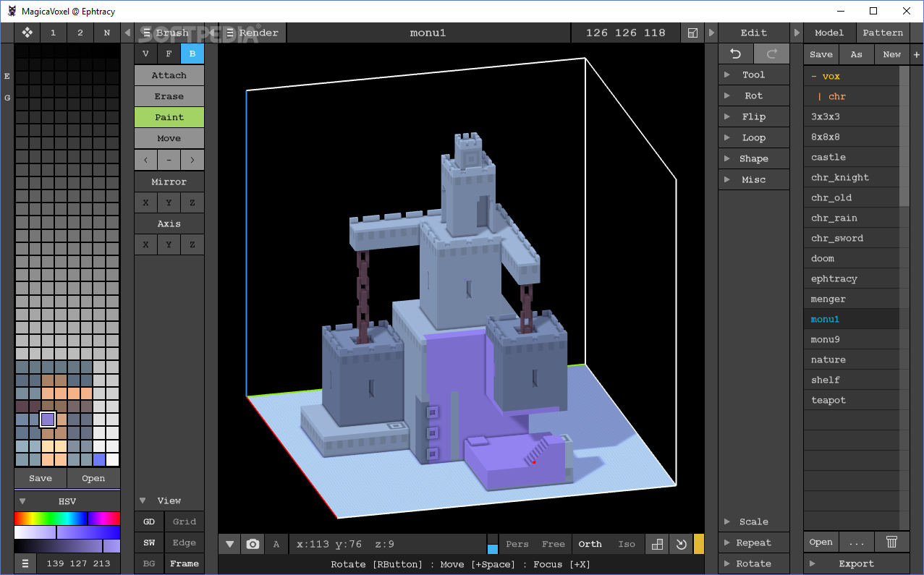This screenshot has width=924, height=575.
Task: Click the undo arrow icon
Action: 735,54
